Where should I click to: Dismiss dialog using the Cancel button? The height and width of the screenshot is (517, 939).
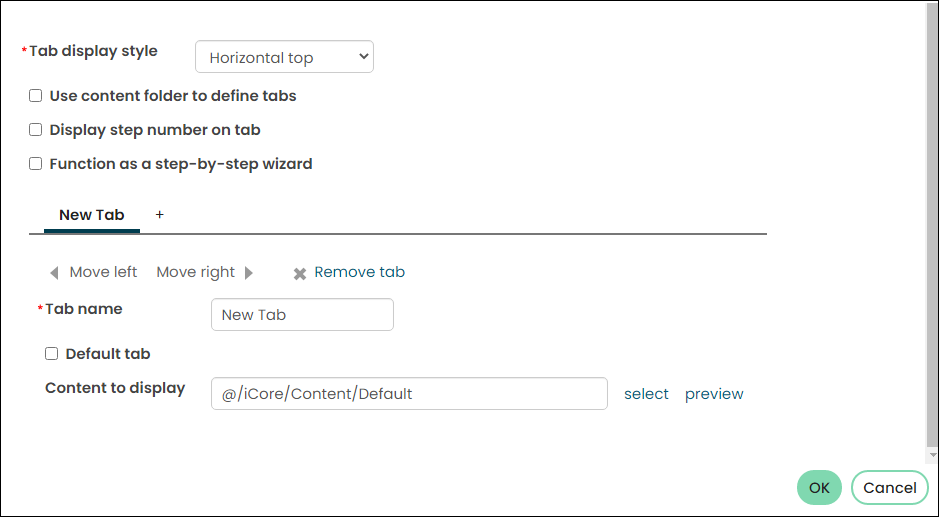(x=890, y=488)
